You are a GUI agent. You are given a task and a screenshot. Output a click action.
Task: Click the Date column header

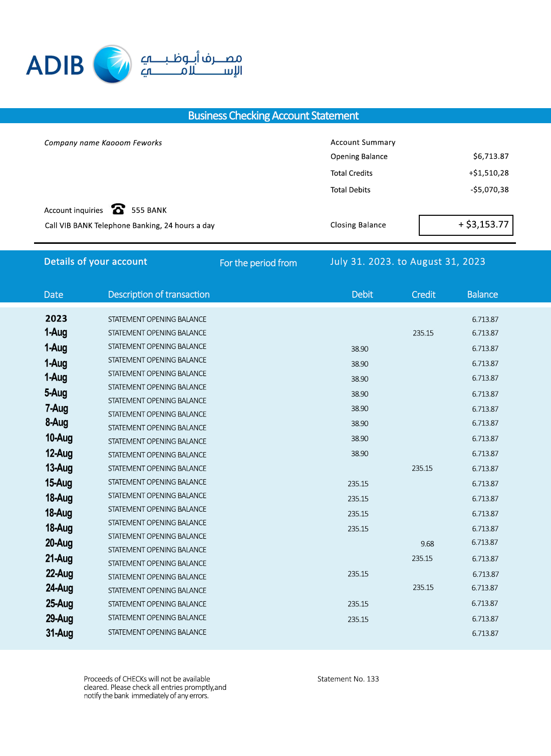point(54,294)
